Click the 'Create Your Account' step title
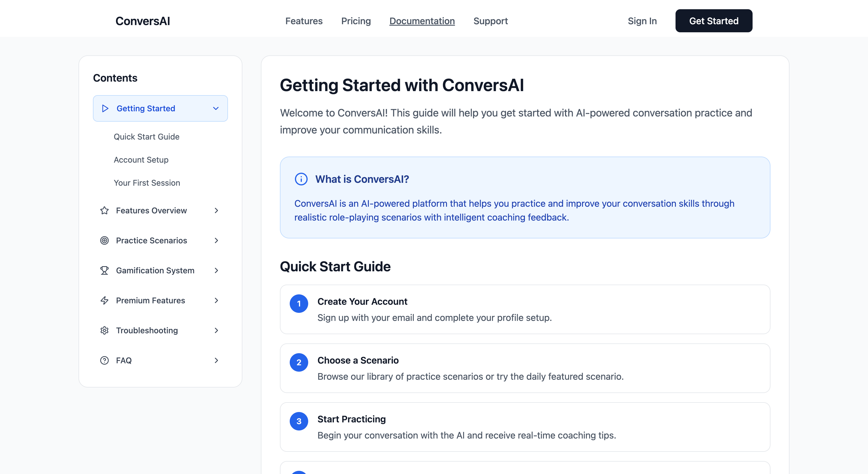Image resolution: width=868 pixels, height=474 pixels. pyautogui.click(x=362, y=301)
